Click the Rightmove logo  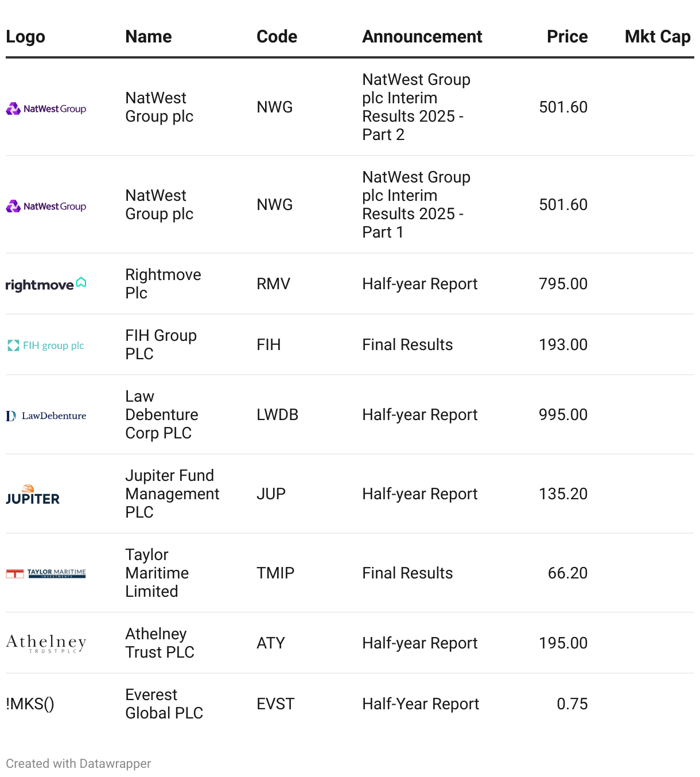[46, 284]
